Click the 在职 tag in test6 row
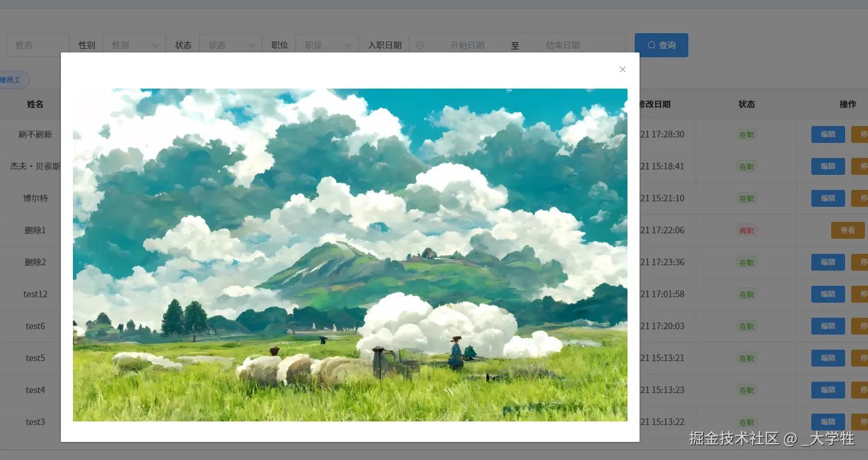This screenshot has height=460, width=868. (747, 327)
